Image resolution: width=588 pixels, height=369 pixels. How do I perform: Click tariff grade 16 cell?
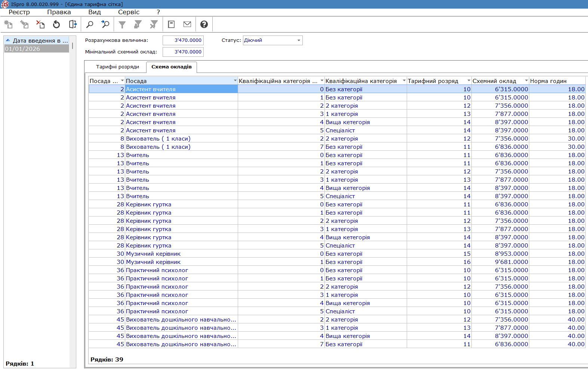click(439, 262)
